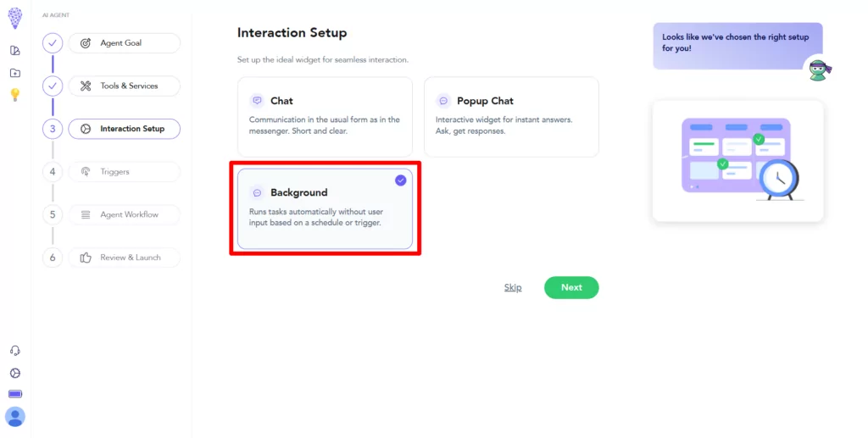Click the Skip link

tap(513, 287)
